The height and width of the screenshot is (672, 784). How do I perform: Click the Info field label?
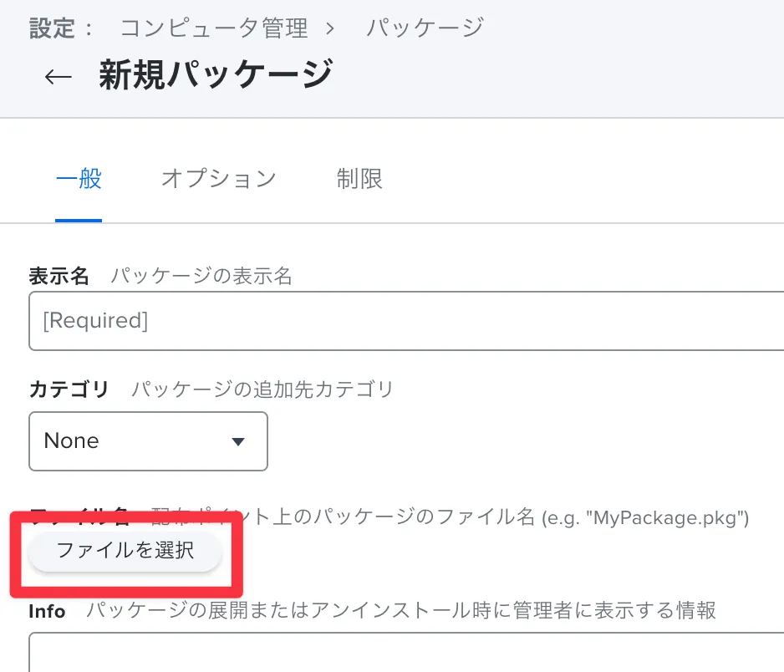(47, 611)
